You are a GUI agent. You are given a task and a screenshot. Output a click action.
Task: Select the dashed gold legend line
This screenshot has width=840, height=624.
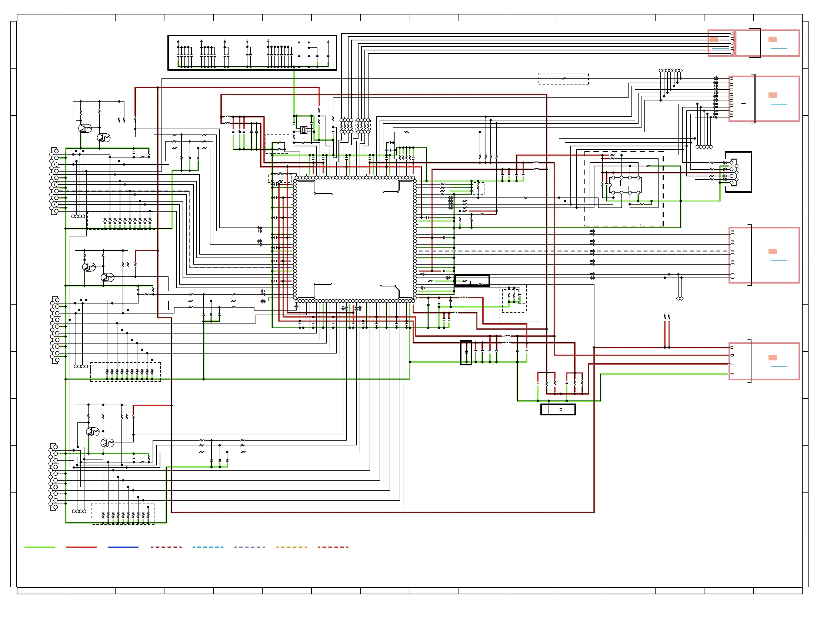click(291, 547)
